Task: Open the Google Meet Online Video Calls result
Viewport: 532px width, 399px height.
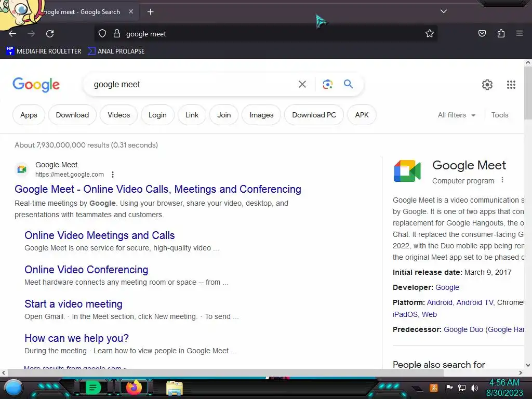Action: pos(158,189)
